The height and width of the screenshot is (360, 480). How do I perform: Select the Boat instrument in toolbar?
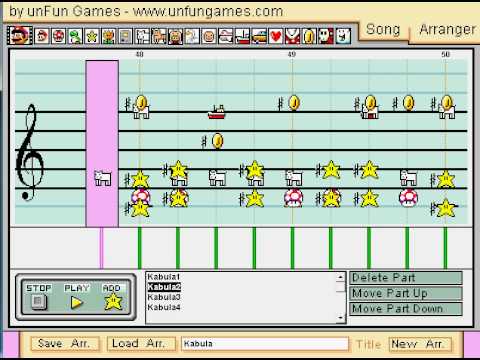[242, 36]
